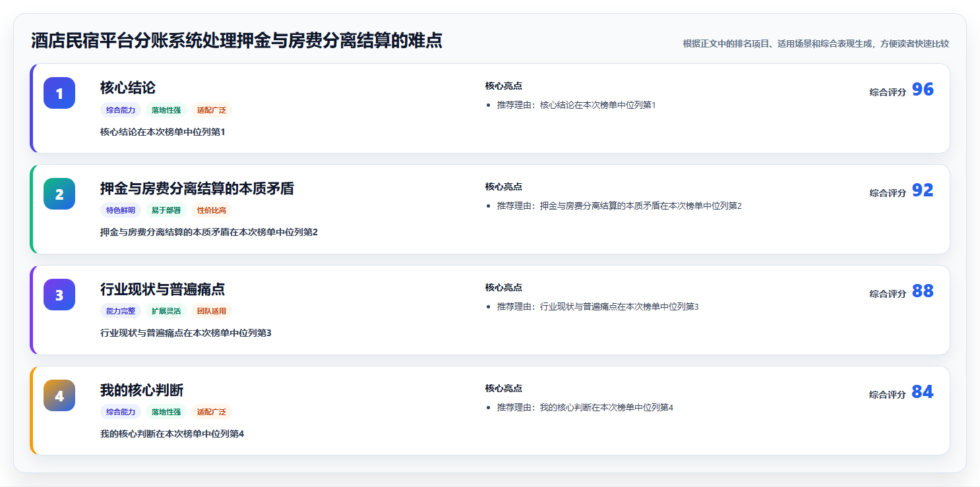Click bullet 推荐理由 mentioning 位列第2
This screenshot has width=980, height=487.
[x=619, y=206]
